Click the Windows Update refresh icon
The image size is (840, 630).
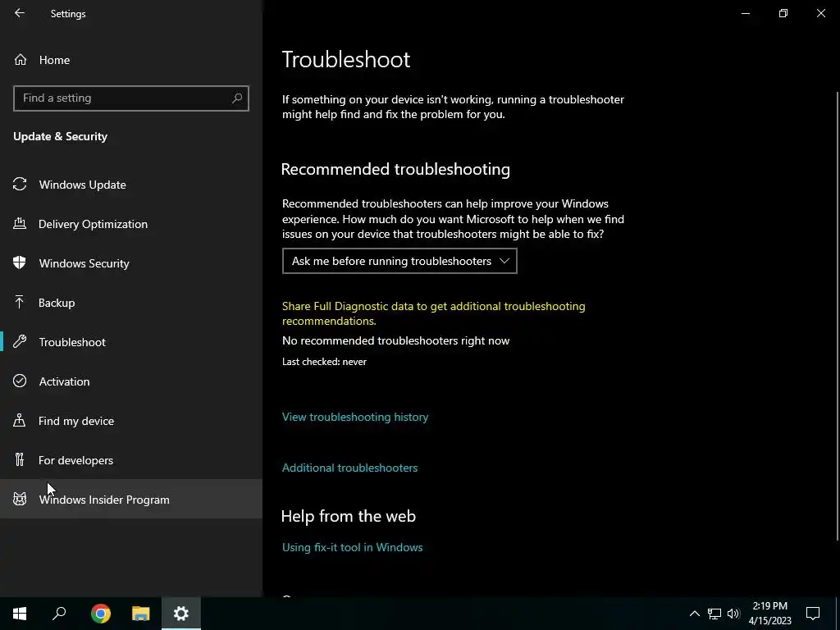tap(20, 185)
